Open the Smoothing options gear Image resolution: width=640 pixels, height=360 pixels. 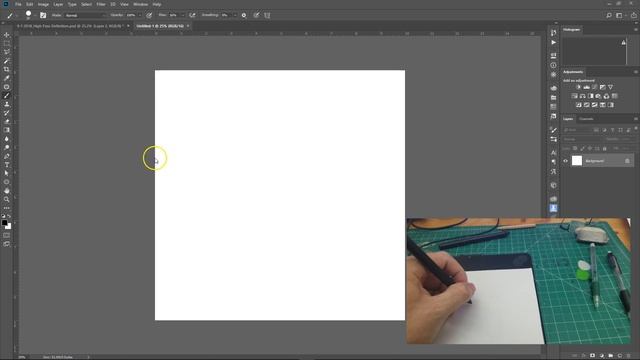pos(244,15)
